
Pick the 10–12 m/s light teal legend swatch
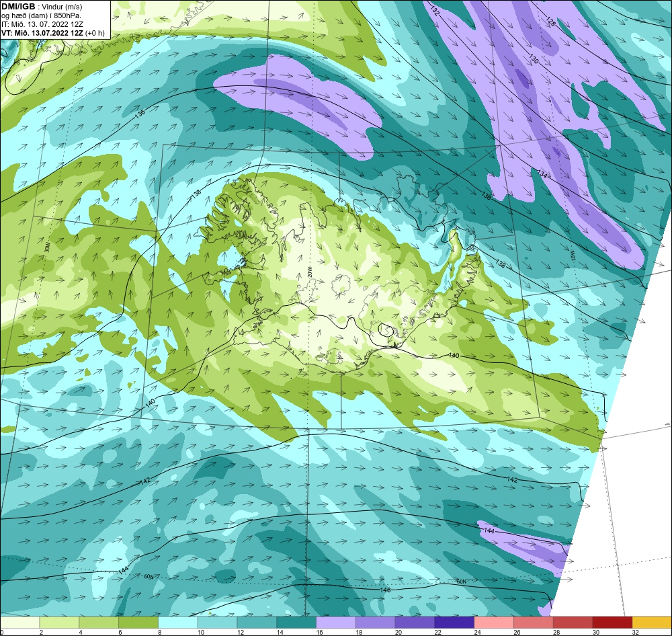coord(217,623)
